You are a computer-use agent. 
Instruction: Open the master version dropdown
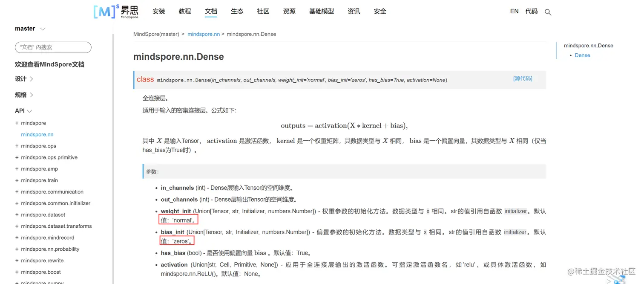pyautogui.click(x=30, y=29)
